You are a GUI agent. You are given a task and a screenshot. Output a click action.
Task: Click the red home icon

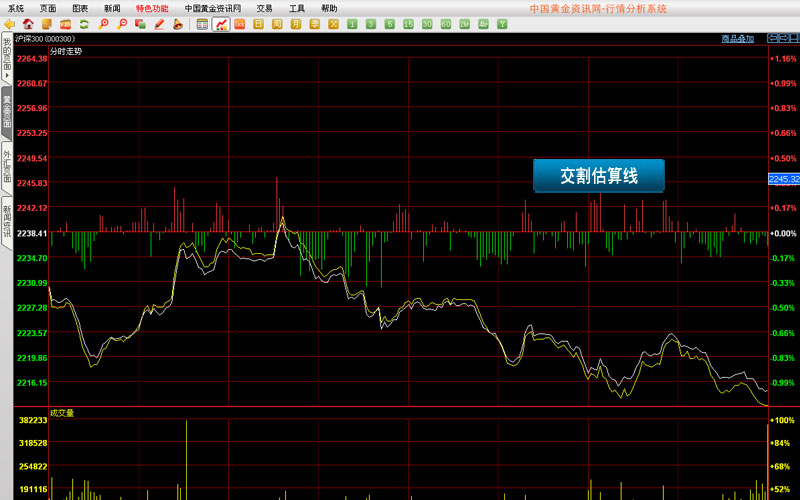coord(28,23)
